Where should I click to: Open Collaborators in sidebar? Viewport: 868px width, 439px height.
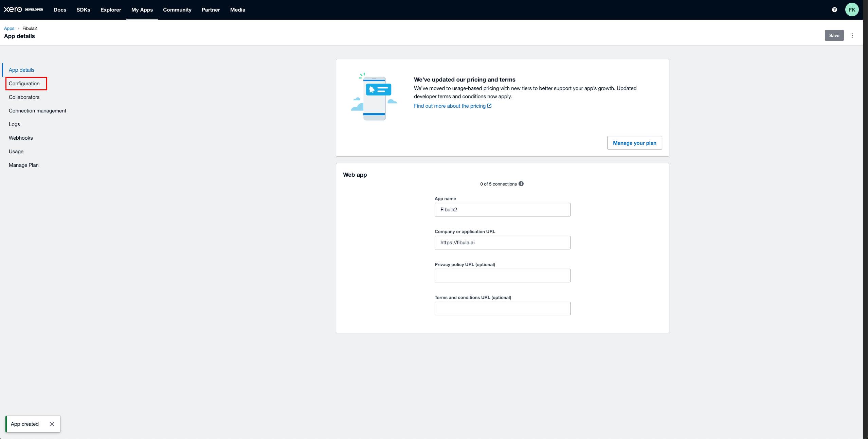pyautogui.click(x=24, y=97)
